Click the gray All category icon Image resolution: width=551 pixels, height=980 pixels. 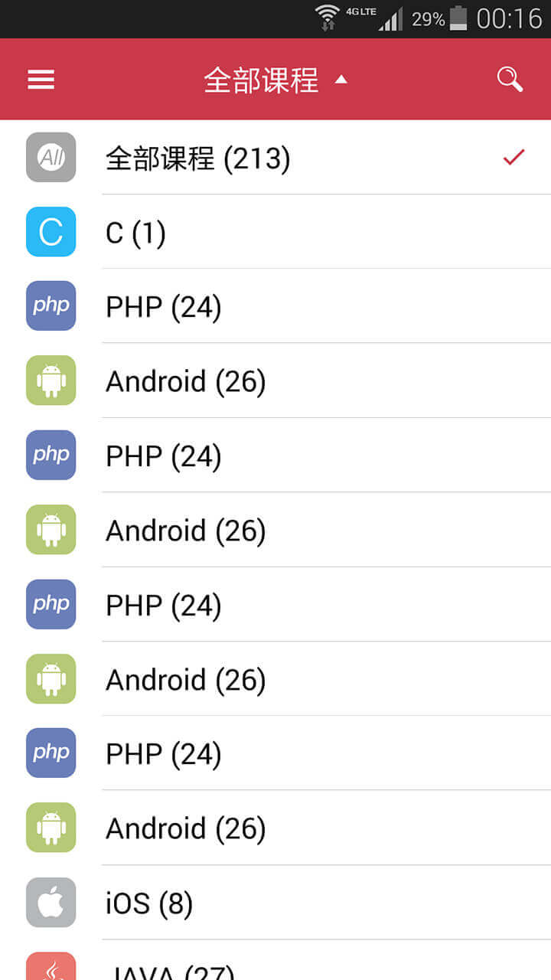(51, 158)
